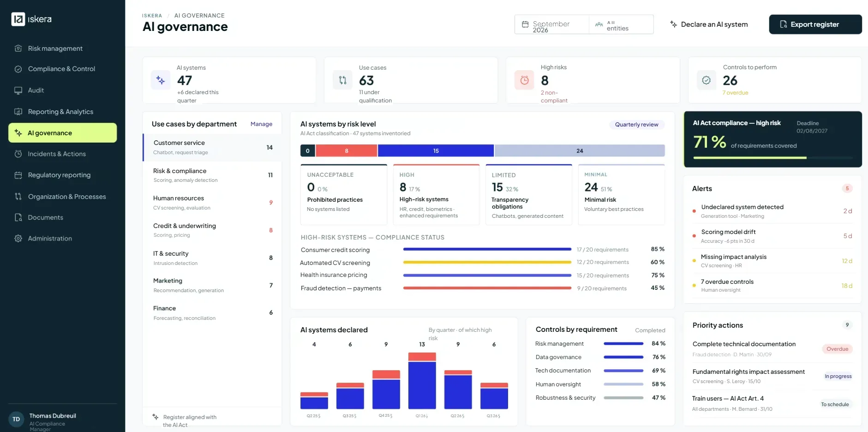Viewport: 868px width, 432px height.
Task: Open Complete technical documentation action
Action: (772, 348)
